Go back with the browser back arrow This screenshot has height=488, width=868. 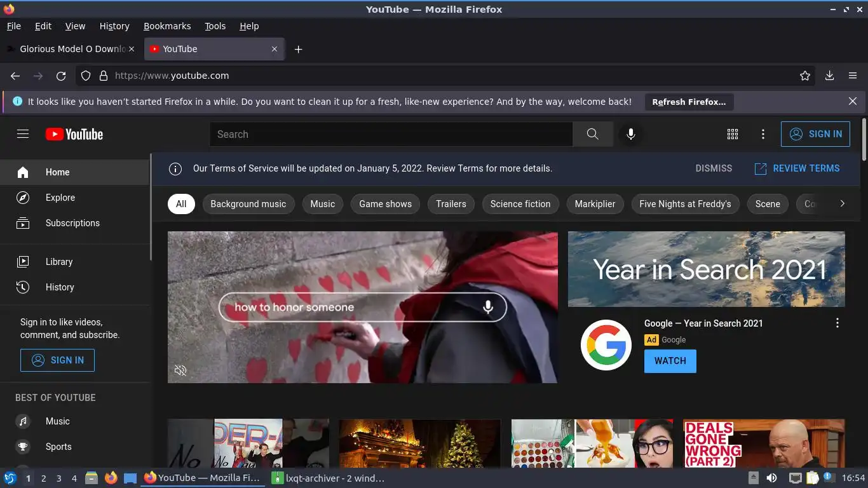(x=15, y=76)
